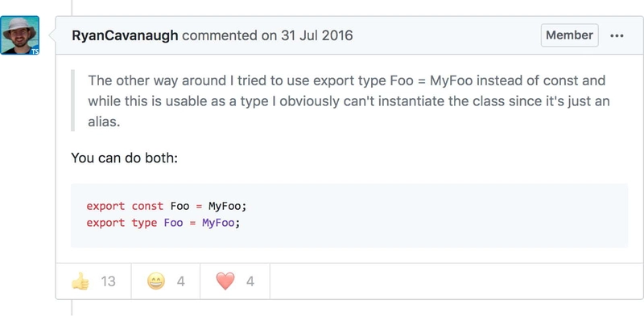Image resolution: width=644 pixels, height=316 pixels.
Task: Open the three-dot comment options menu
Action: coord(617,35)
